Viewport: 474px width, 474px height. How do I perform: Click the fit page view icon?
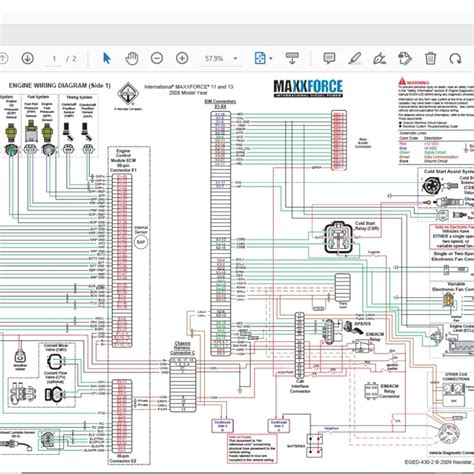point(260,58)
